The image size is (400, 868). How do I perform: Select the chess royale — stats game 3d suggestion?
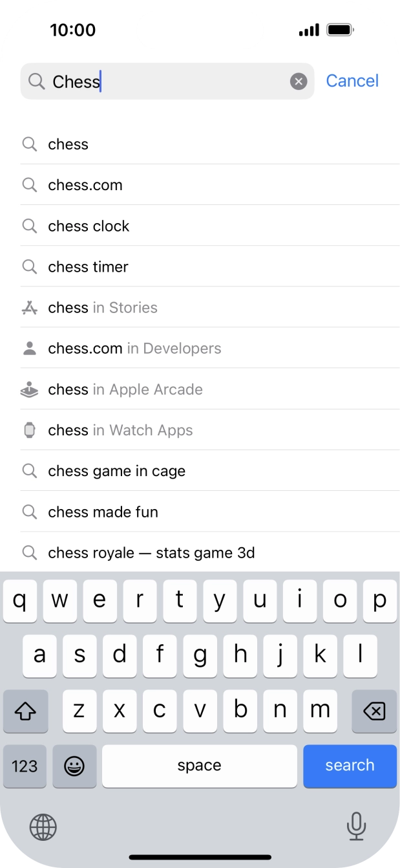[x=151, y=552]
